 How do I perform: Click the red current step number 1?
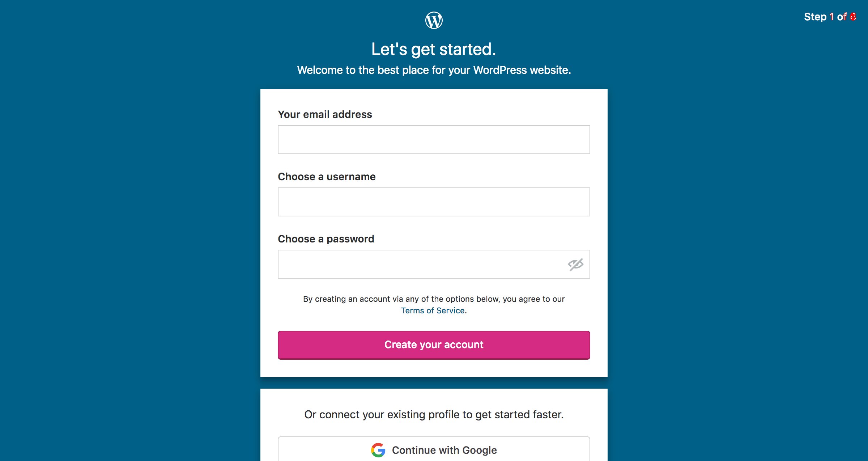tap(831, 17)
